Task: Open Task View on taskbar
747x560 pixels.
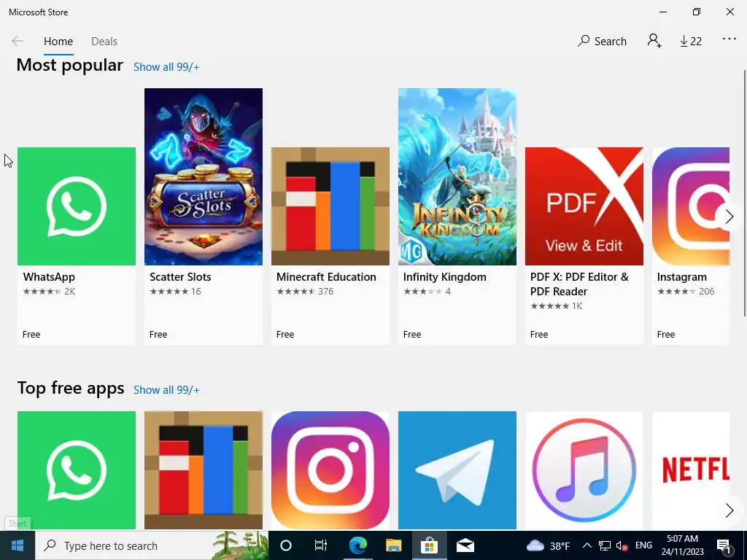Action: pyautogui.click(x=321, y=545)
